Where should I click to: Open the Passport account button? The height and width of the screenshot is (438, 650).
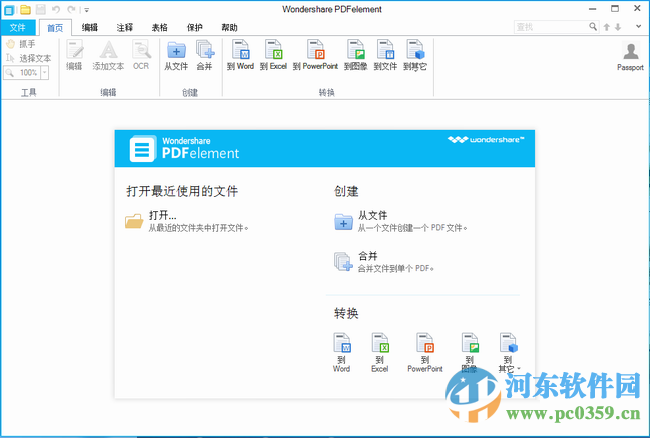coord(631,56)
